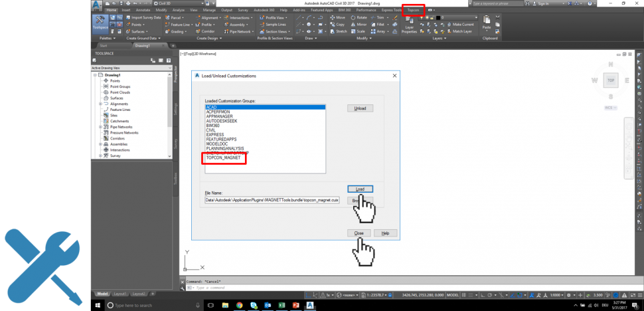The width and height of the screenshot is (644, 311).
Task: Open the Alignment dropdown
Action: click(x=208, y=18)
